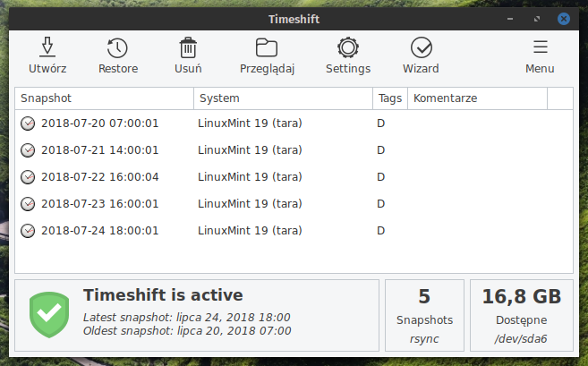Click the Utwórz create snapshot icon

coord(47,47)
